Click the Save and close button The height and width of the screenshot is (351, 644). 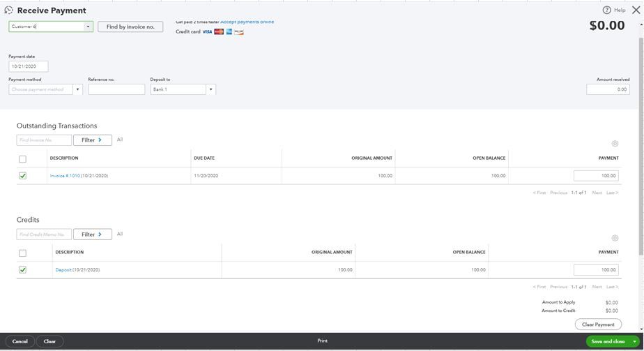click(x=608, y=341)
